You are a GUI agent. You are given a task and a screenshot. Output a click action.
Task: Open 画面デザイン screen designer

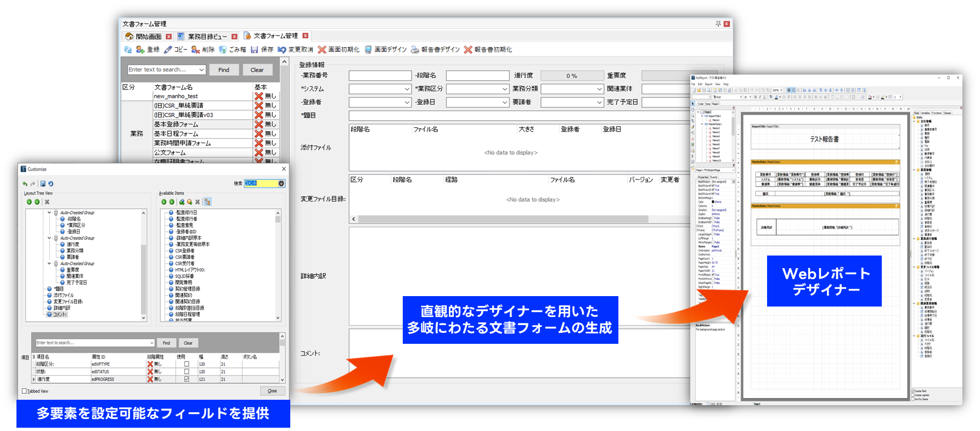(368, 49)
